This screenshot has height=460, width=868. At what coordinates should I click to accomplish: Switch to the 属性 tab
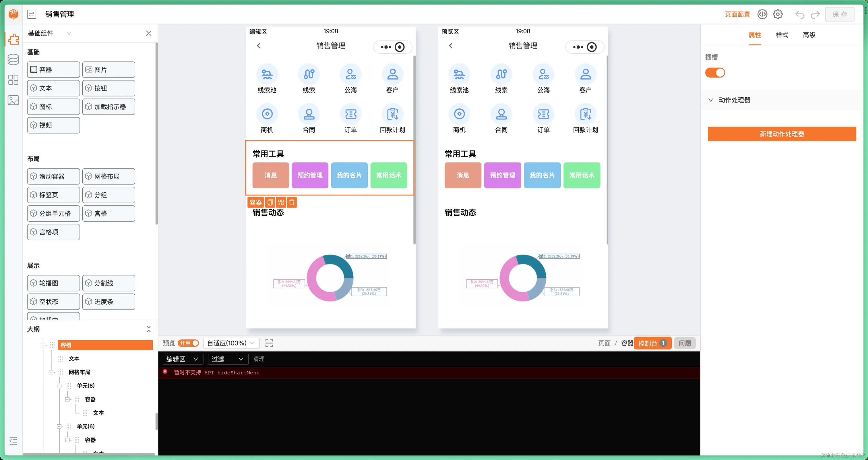pos(755,35)
